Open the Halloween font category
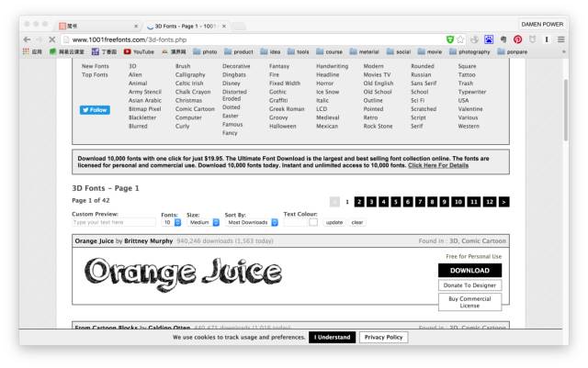588x368 pixels. (x=283, y=126)
